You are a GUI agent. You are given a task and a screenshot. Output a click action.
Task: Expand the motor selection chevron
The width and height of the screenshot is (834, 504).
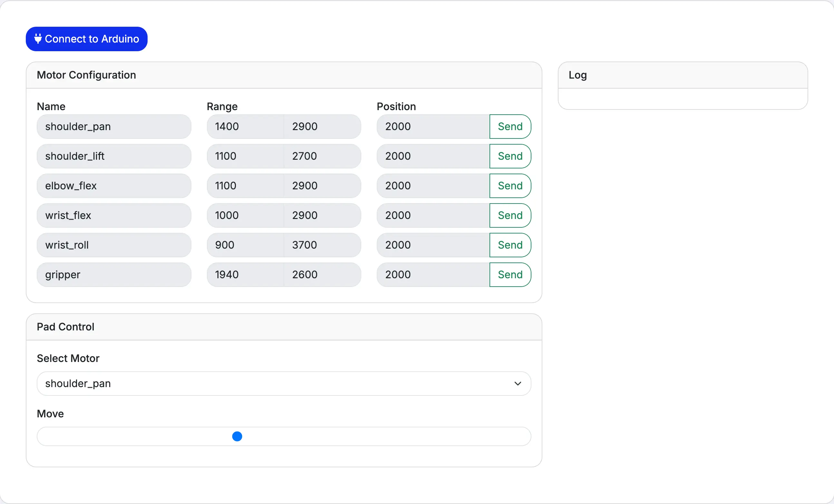(x=517, y=383)
